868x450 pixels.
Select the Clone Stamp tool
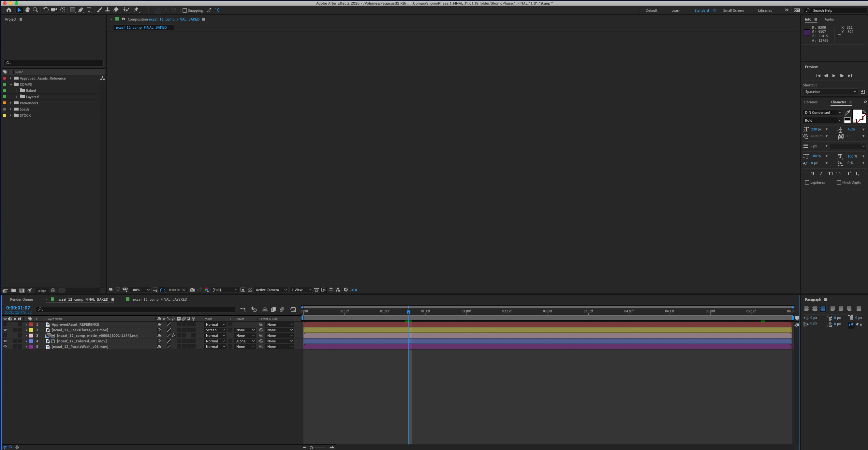tap(108, 10)
